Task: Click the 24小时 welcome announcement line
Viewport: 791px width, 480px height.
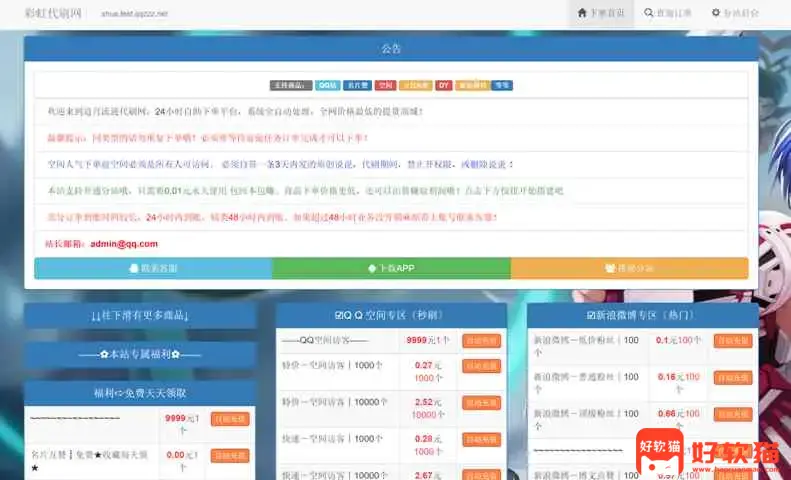Action: tap(235, 111)
